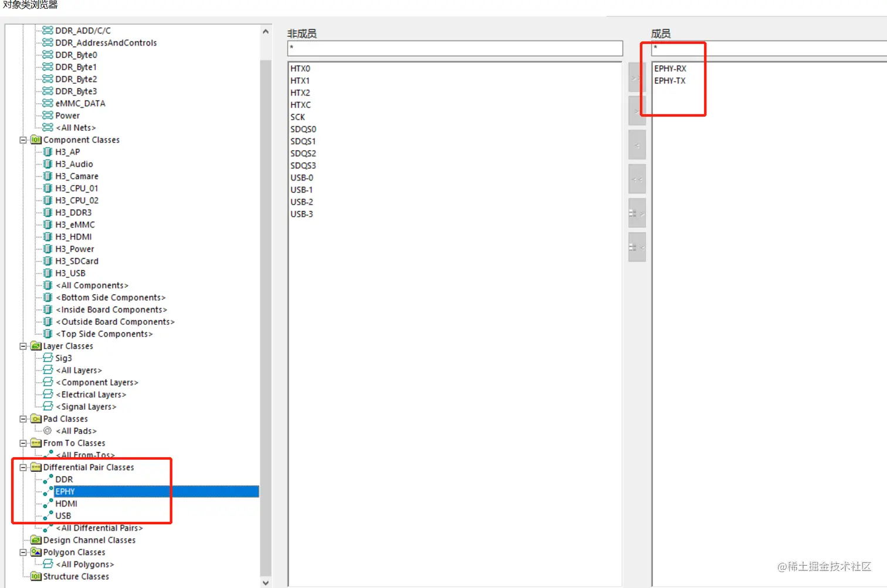The image size is (887, 588).
Task: Click the <All Pads> pad icon
Action: pyautogui.click(x=48, y=431)
